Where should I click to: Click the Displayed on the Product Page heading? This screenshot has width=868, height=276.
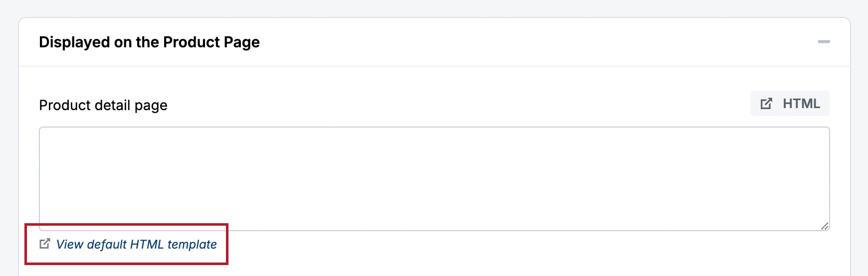click(x=149, y=42)
